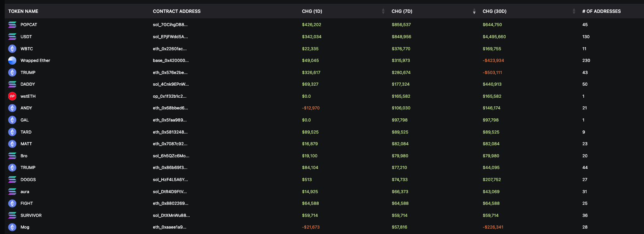
Task: Click the $440,913 30D change for DADDY
Action: click(492, 84)
